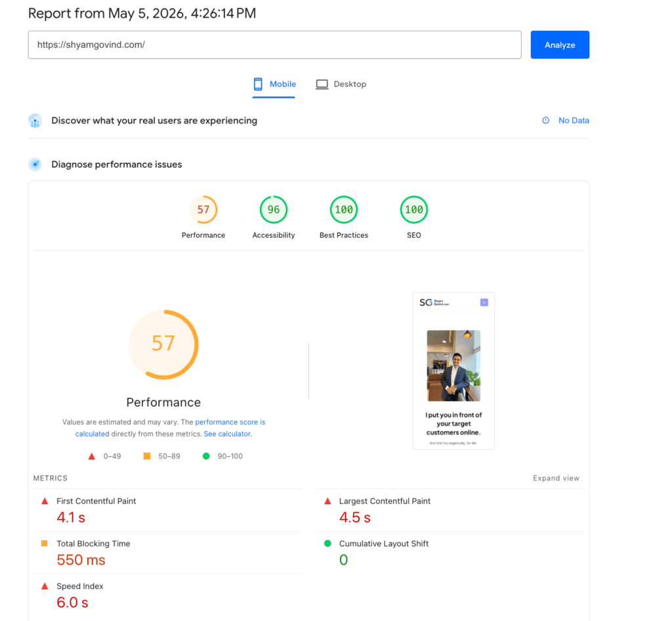
Task: Click the purple menu icon in page preview
Action: point(484,303)
